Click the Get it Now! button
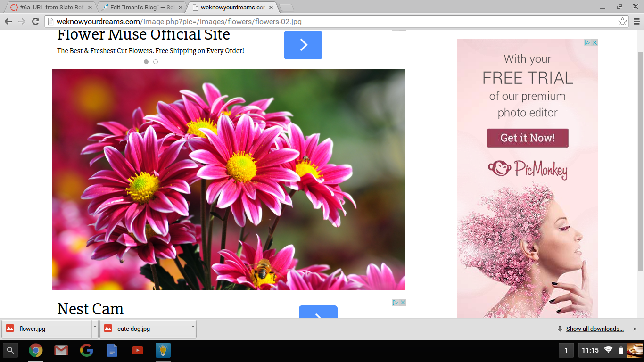Screen dimensions: 644x362 (x=528, y=138)
